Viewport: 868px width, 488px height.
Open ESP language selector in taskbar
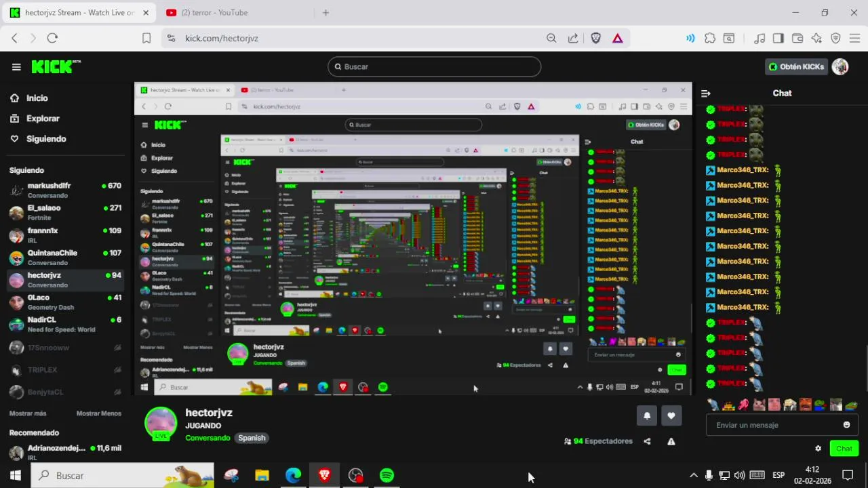coord(778,476)
